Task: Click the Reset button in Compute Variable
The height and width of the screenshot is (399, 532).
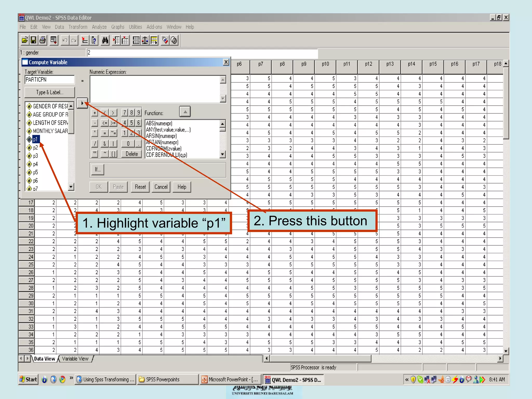Action: click(140, 187)
